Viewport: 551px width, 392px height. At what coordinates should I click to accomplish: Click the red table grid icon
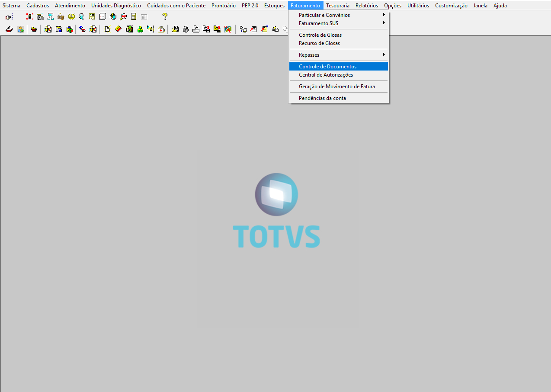coord(103,16)
